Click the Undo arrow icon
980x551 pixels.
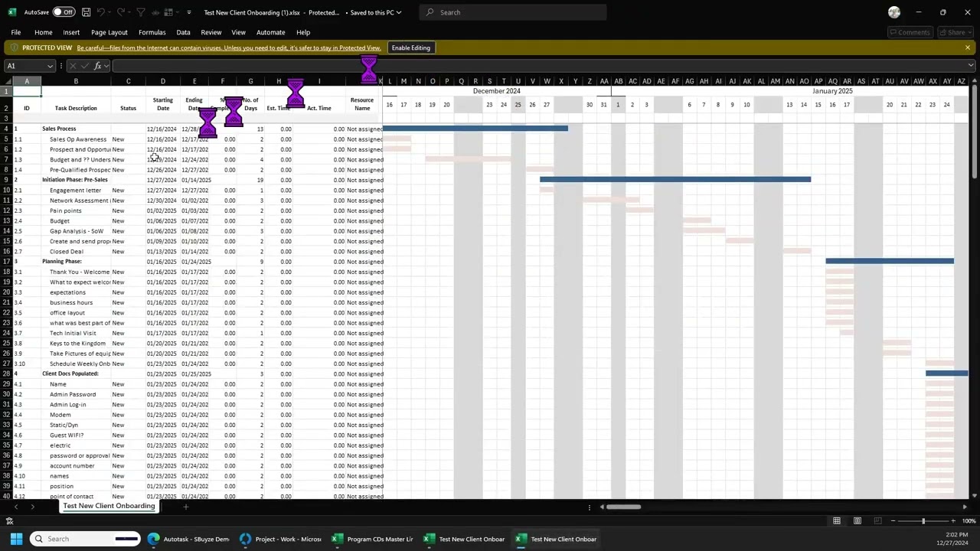[x=100, y=12]
